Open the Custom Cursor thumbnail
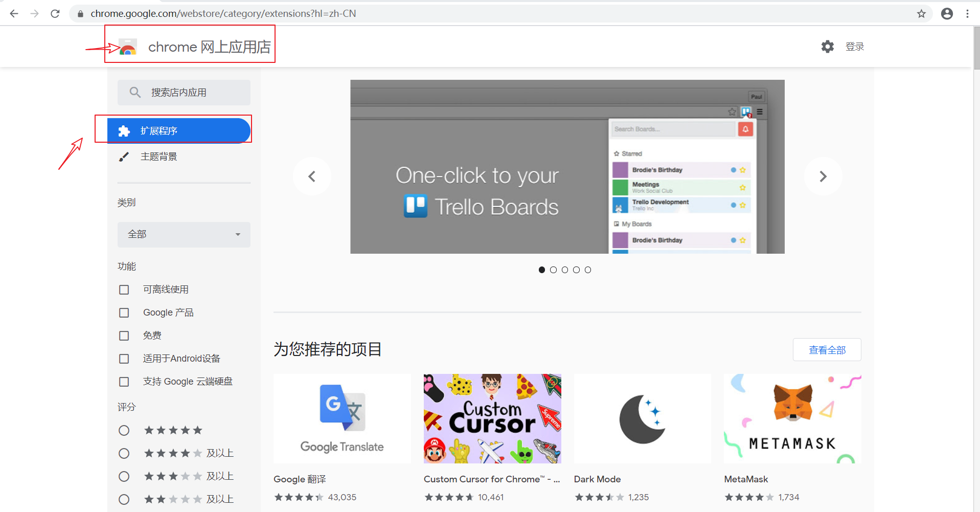Image resolution: width=980 pixels, height=512 pixels. (492, 418)
